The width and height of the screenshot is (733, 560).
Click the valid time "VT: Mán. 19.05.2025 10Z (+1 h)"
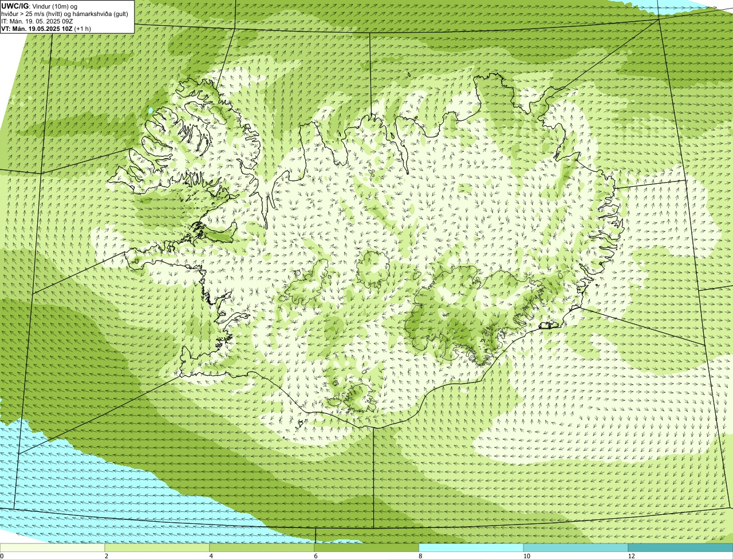(x=46, y=29)
